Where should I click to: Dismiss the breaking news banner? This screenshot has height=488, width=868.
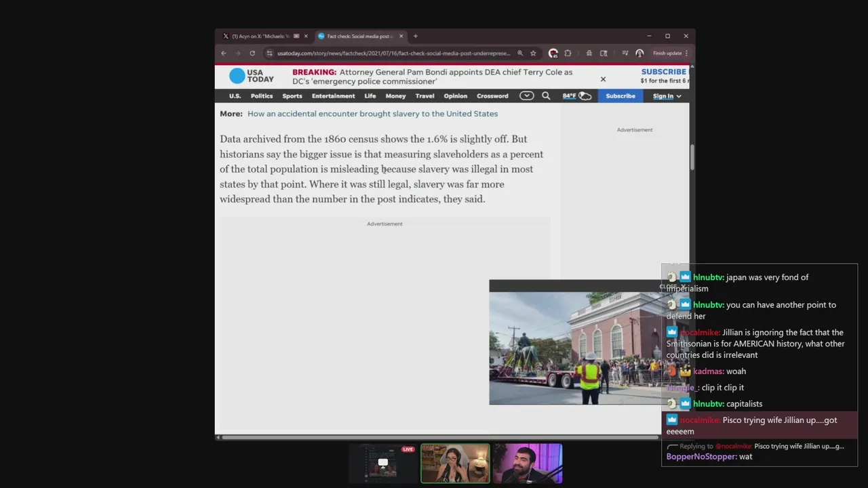603,79
